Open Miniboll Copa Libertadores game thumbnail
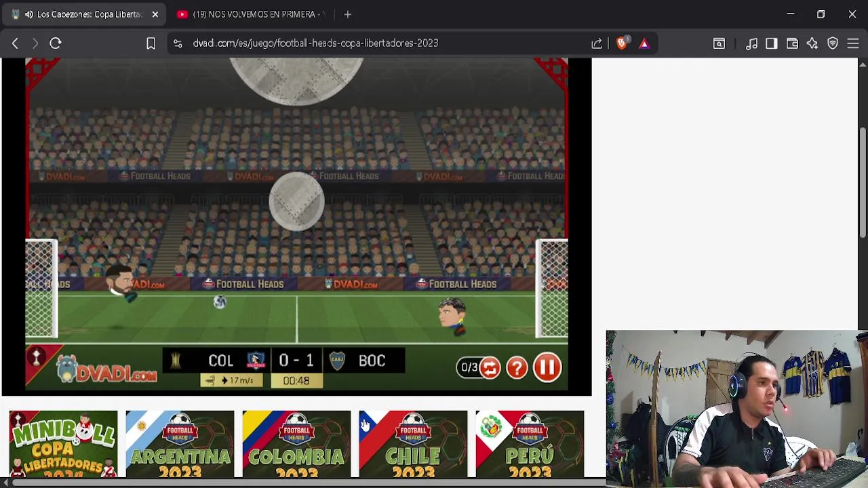This screenshot has height=488, width=868. click(x=63, y=444)
